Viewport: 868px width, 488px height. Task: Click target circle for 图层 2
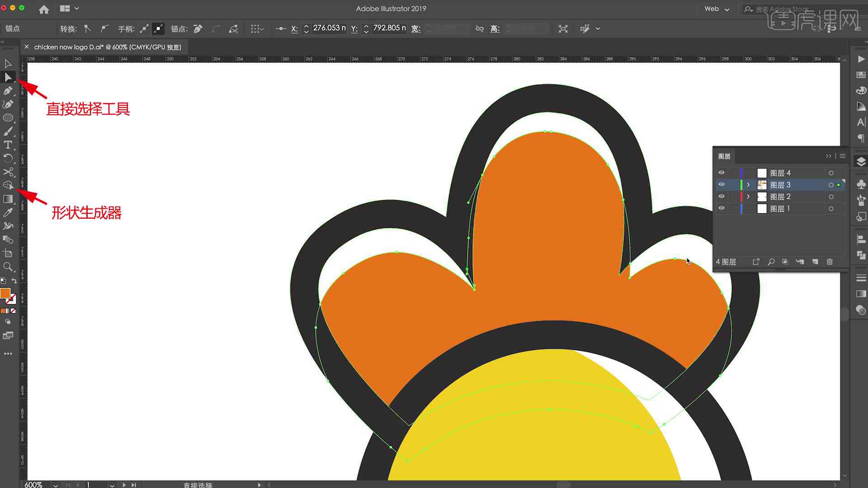tap(831, 197)
